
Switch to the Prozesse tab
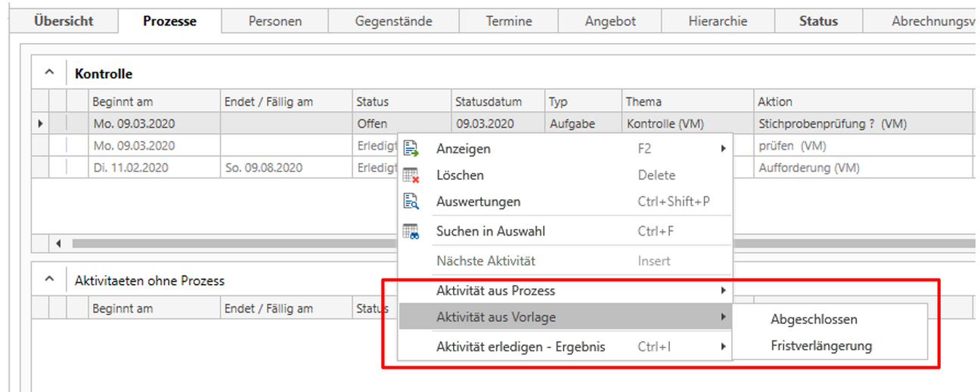(x=169, y=21)
